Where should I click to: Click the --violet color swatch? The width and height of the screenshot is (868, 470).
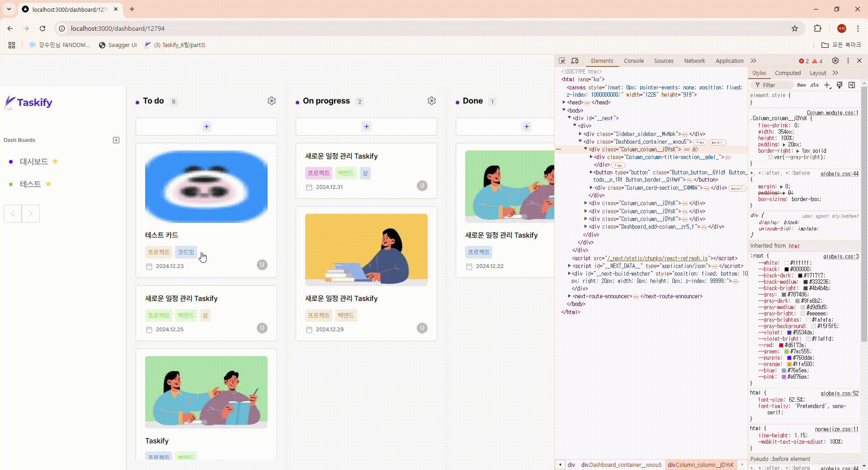[789, 333]
